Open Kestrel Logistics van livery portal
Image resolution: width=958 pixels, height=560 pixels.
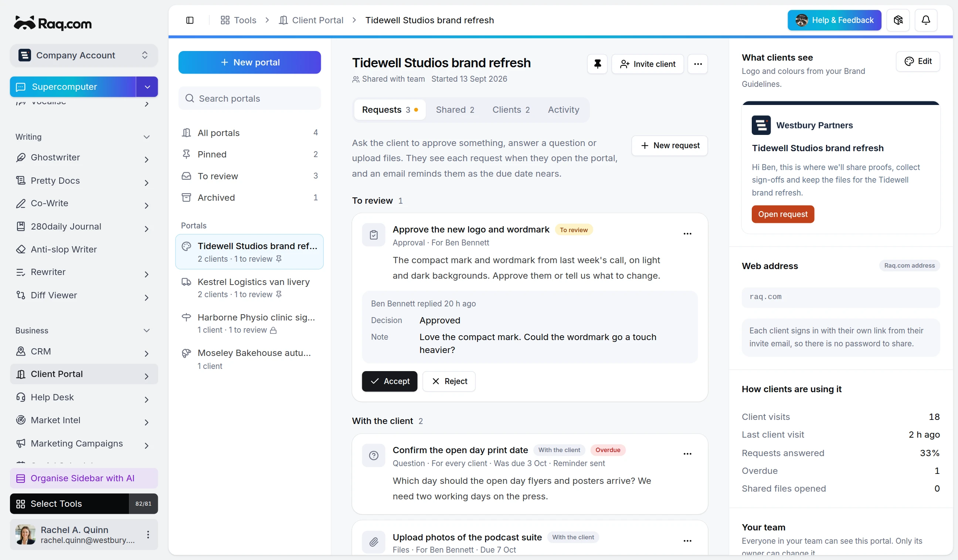(249, 288)
